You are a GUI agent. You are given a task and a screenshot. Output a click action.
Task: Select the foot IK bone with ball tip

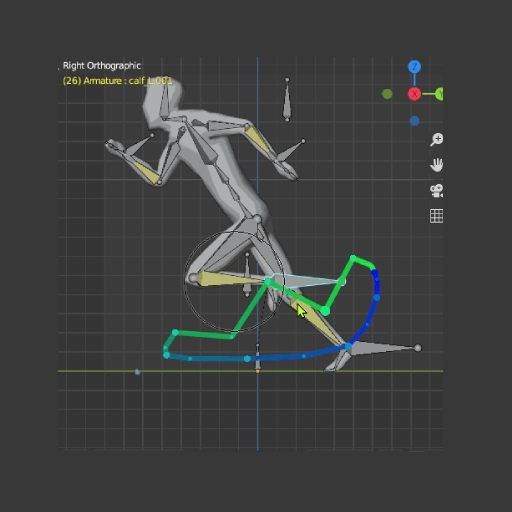pyautogui.click(x=383, y=348)
